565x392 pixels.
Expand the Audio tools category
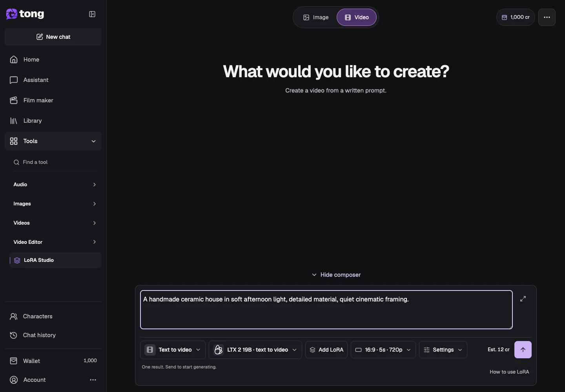click(55, 185)
